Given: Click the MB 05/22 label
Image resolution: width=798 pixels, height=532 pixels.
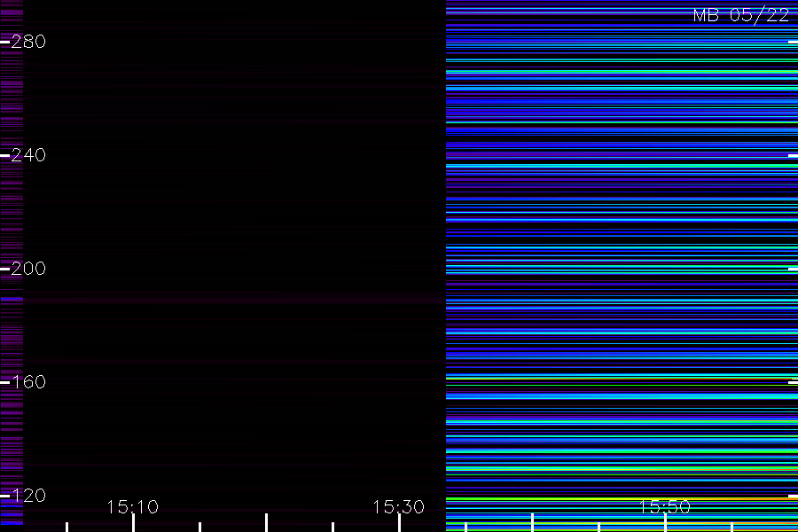Looking at the screenshot, I should (741, 15).
